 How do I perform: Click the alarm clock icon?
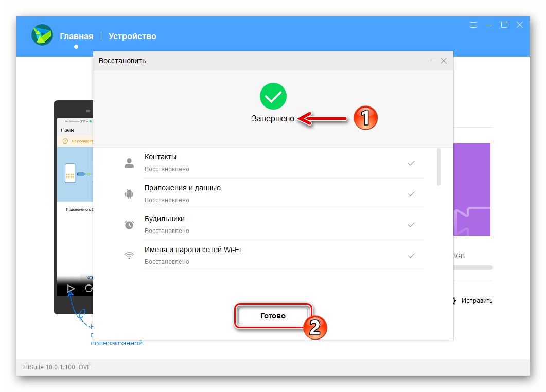[x=129, y=224]
